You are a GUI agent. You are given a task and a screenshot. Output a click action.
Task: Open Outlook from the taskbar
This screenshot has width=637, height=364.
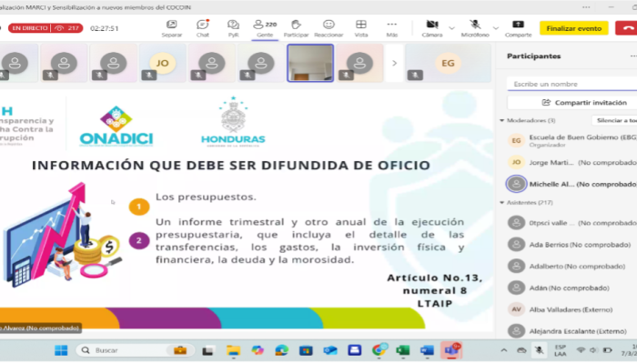[330, 350]
